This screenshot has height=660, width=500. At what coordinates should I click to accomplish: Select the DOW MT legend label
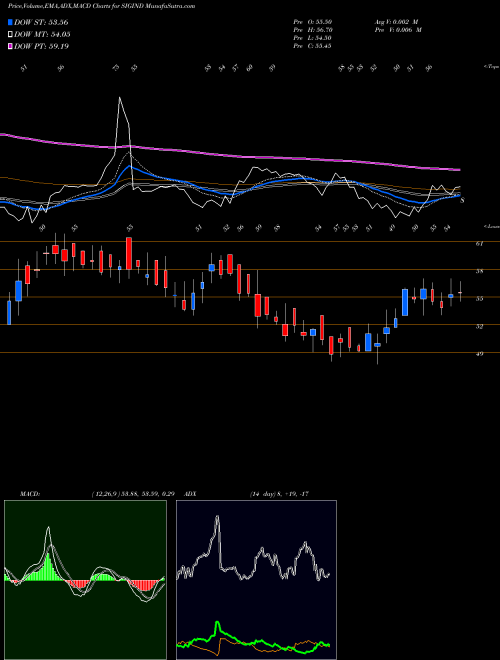42,35
